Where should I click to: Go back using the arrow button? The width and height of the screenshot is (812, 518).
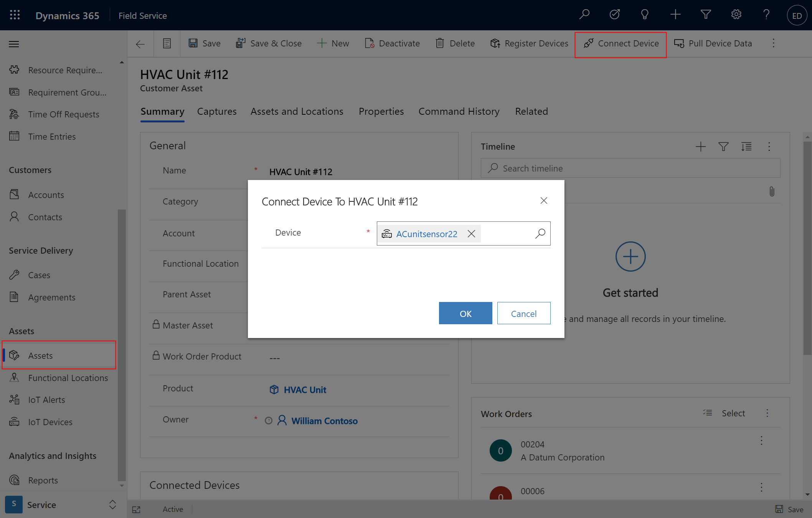pos(140,44)
